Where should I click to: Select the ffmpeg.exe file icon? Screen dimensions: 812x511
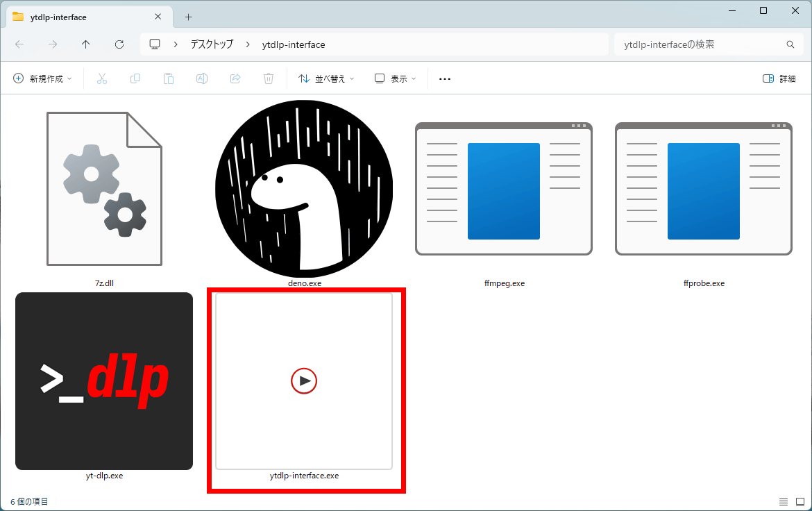tap(504, 188)
